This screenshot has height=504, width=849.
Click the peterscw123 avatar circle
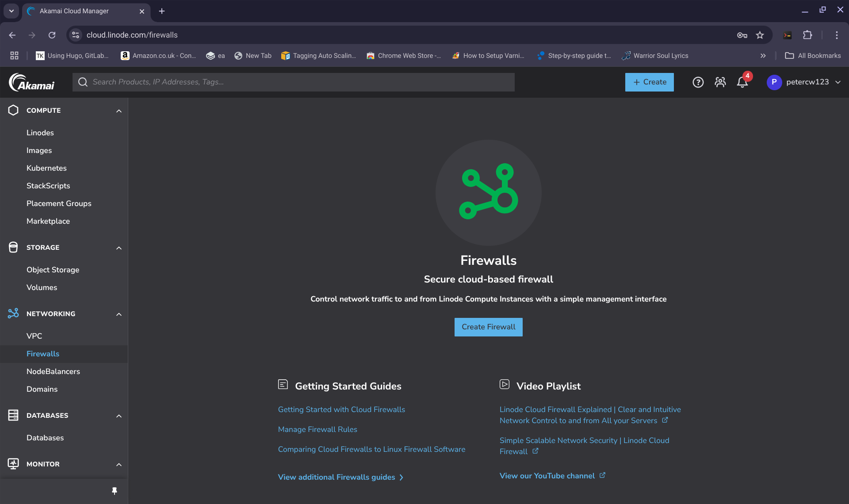(x=774, y=82)
